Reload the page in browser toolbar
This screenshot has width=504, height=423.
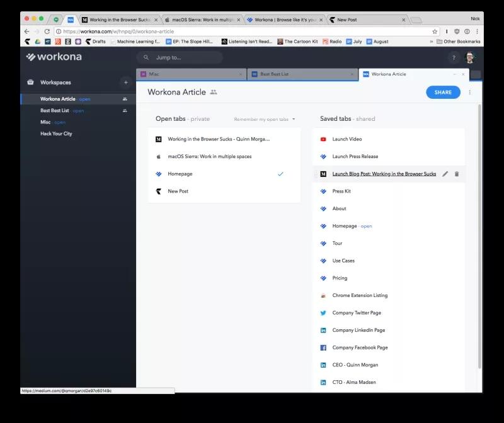point(47,31)
